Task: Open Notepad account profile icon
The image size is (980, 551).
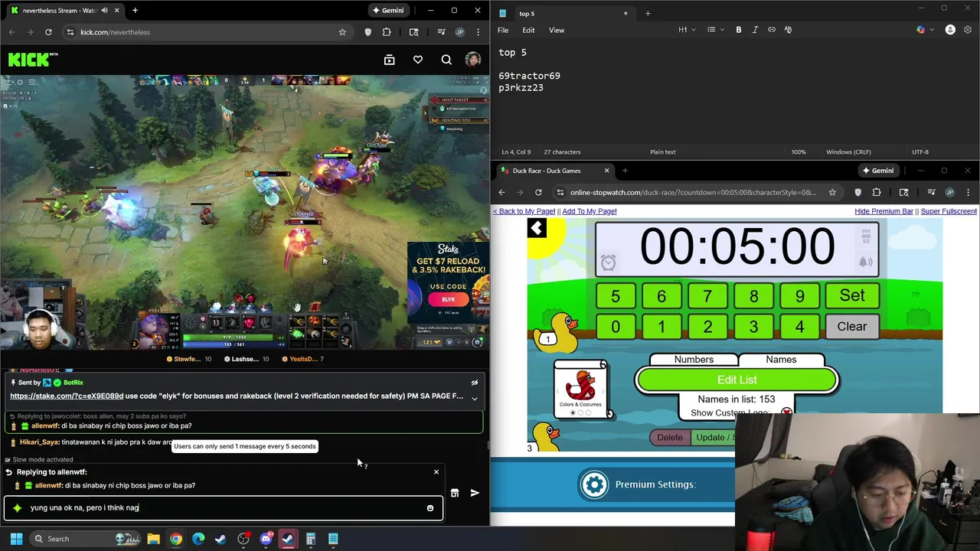Action: click(950, 30)
